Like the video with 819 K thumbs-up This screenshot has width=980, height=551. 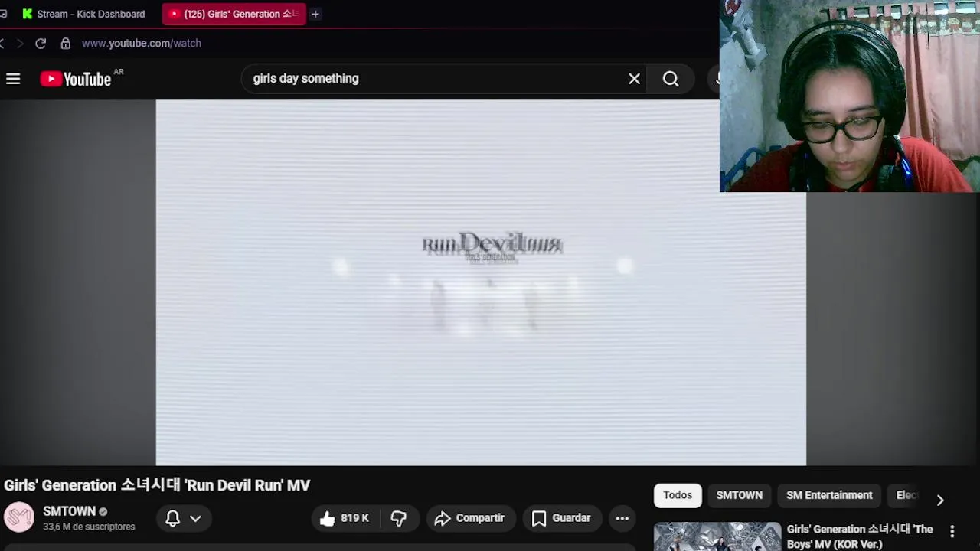click(345, 518)
